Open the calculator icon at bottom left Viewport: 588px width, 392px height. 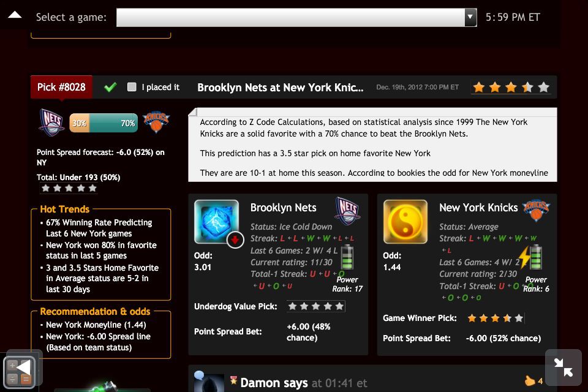pos(19,371)
